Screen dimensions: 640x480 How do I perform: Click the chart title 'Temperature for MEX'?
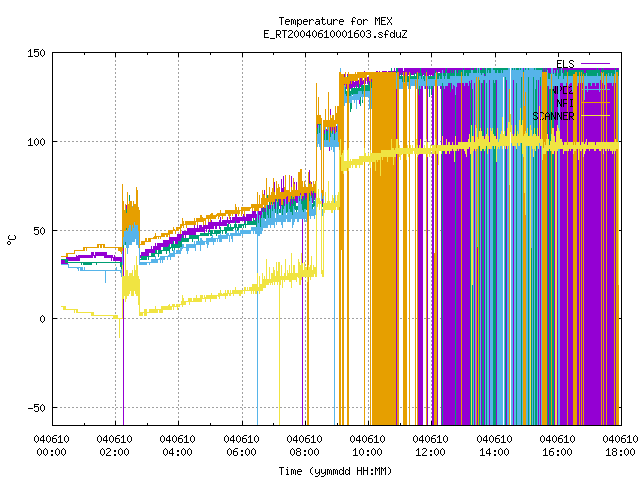click(335, 21)
